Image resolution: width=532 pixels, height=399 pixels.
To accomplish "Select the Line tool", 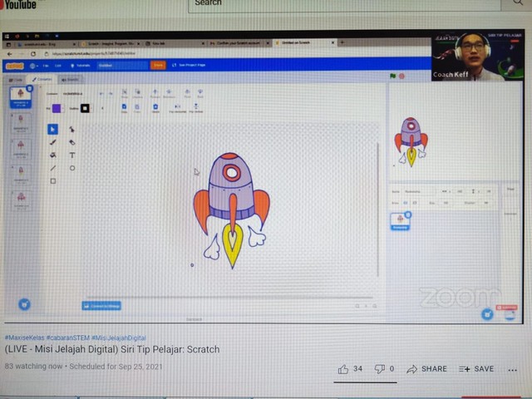I will (52, 168).
